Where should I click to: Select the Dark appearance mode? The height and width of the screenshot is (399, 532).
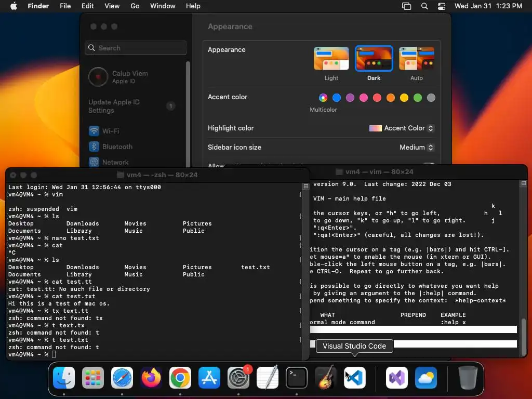tap(374, 58)
